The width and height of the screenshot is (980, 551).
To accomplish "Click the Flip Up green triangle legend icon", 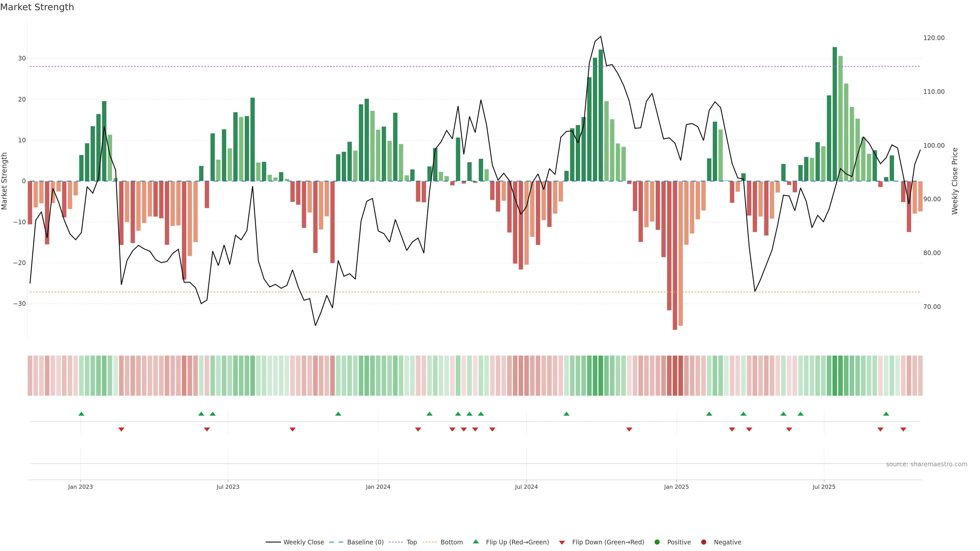I will [475, 542].
